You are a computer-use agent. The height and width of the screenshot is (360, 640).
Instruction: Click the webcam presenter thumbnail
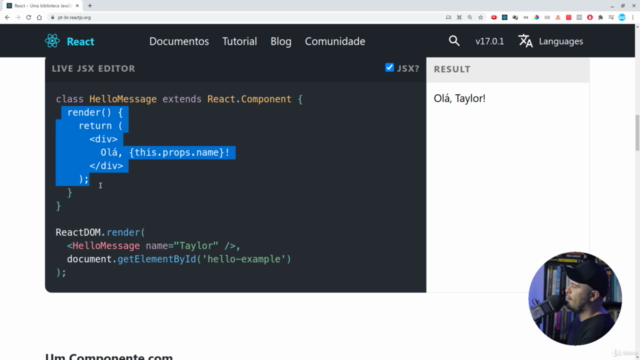click(575, 298)
